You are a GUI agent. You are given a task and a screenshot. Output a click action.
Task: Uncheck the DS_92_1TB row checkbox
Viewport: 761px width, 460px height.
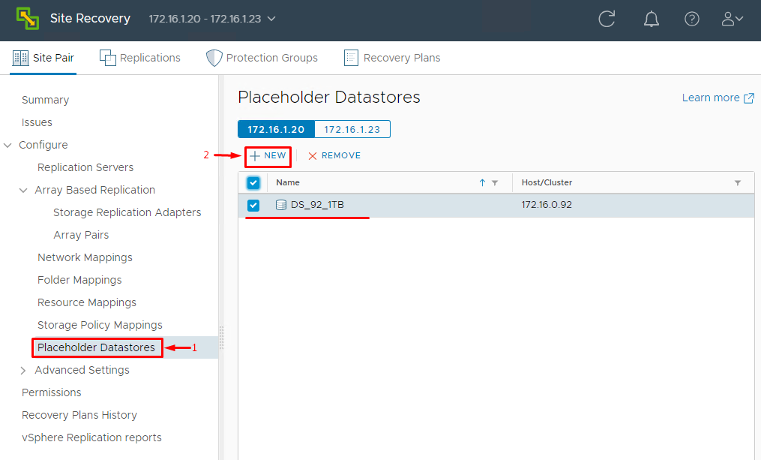[253, 205]
